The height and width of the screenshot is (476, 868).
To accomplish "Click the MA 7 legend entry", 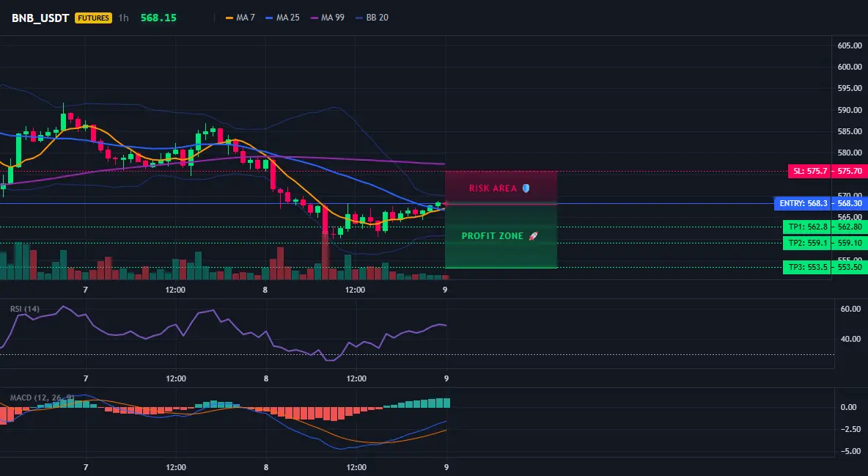I will click(240, 18).
